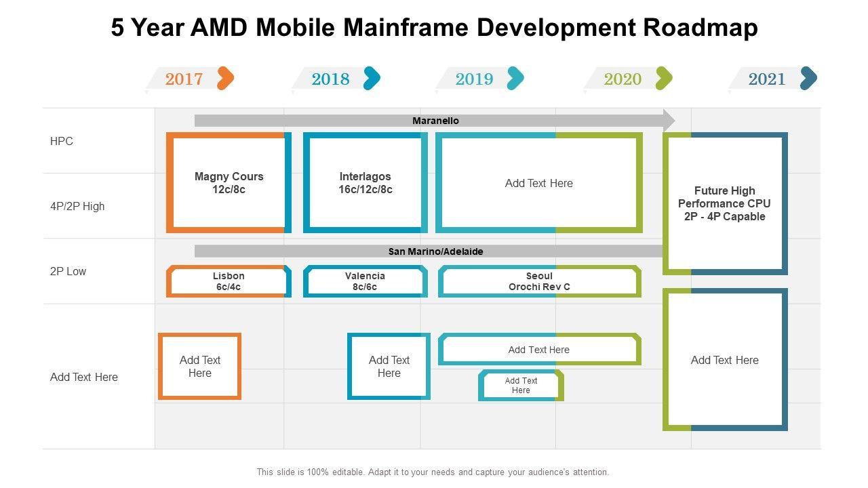This screenshot has width=868, height=488.
Task: Click the orange chevron next to 2017
Action: click(x=226, y=79)
